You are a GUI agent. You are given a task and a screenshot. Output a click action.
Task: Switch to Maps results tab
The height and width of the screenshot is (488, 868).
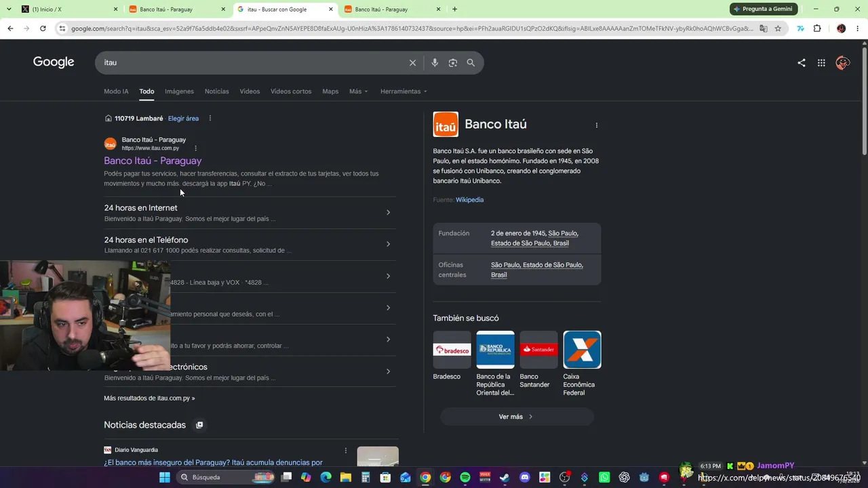click(x=330, y=91)
